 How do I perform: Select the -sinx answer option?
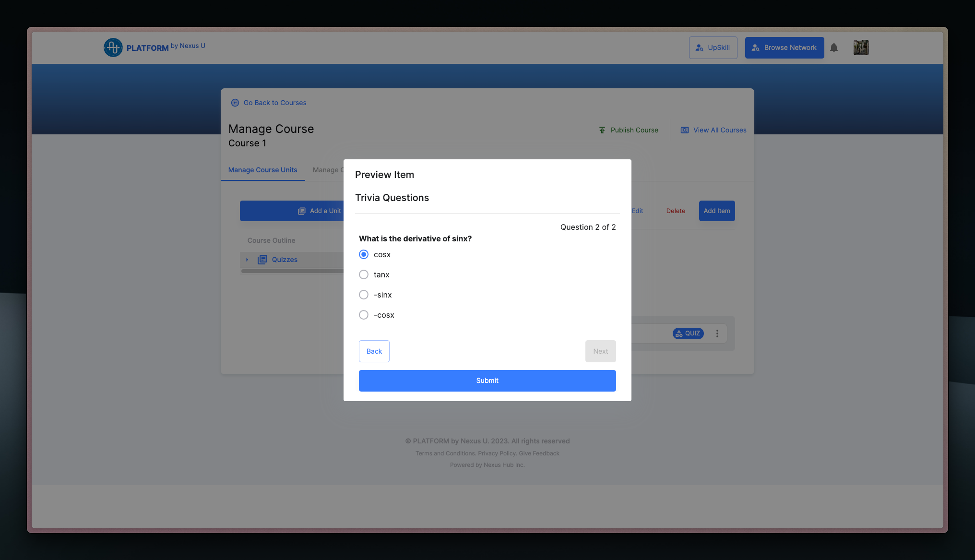(364, 295)
